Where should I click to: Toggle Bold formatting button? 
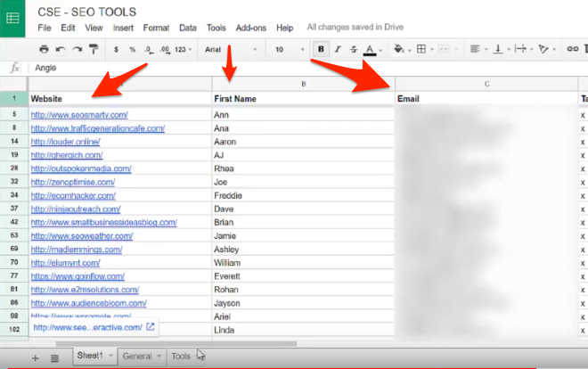pyautogui.click(x=321, y=49)
